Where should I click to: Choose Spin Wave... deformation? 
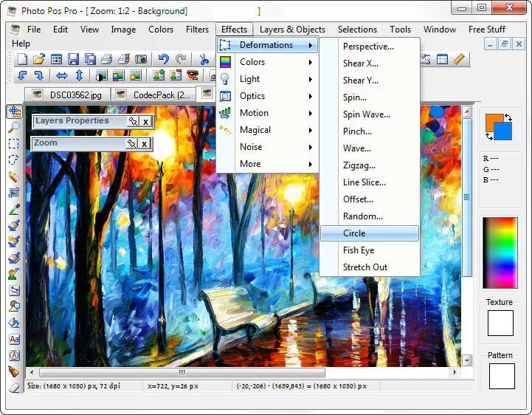click(x=370, y=114)
